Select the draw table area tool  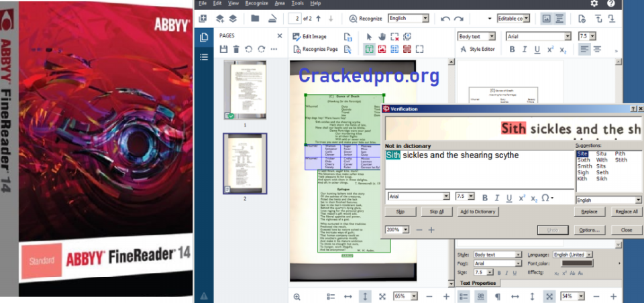click(395, 49)
